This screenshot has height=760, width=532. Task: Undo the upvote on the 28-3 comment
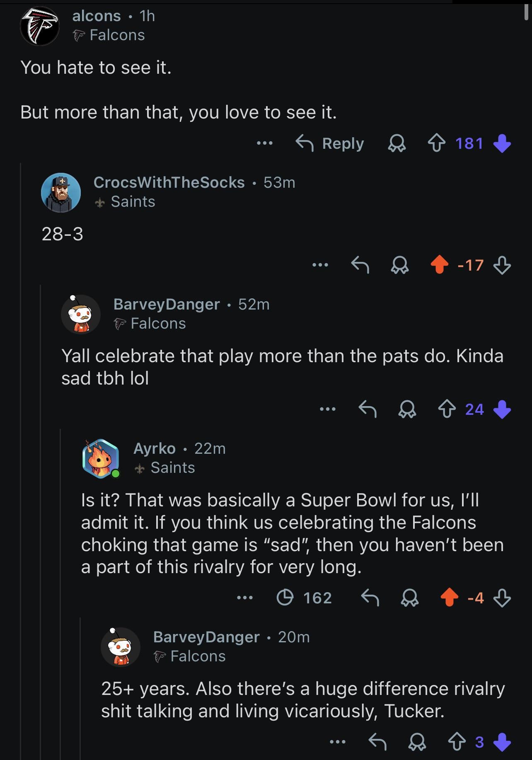point(439,265)
